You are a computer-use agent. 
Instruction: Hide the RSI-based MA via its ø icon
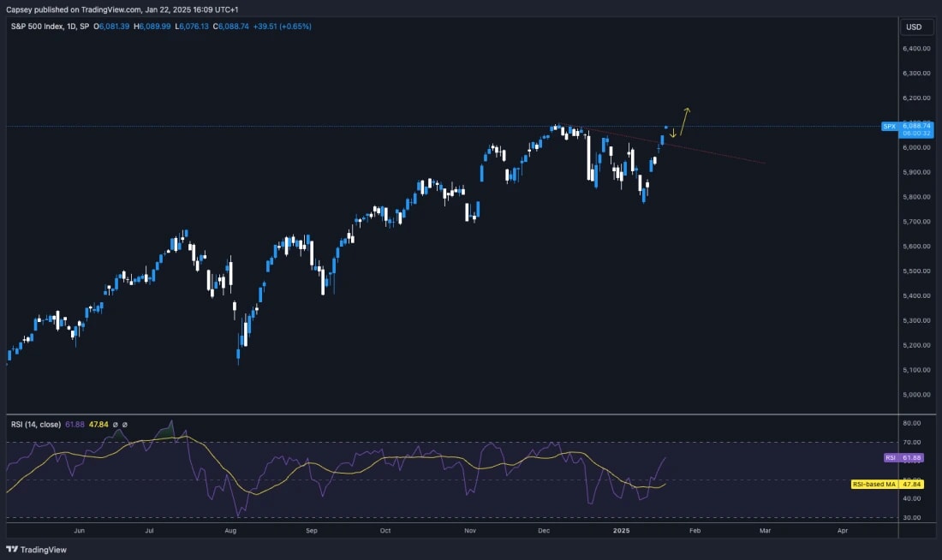pyautogui.click(x=125, y=423)
